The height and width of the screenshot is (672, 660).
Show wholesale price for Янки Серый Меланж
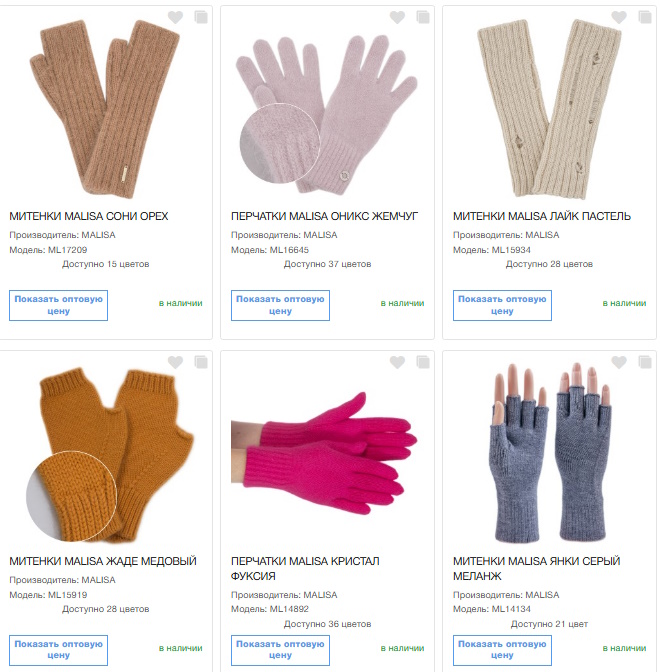point(502,650)
